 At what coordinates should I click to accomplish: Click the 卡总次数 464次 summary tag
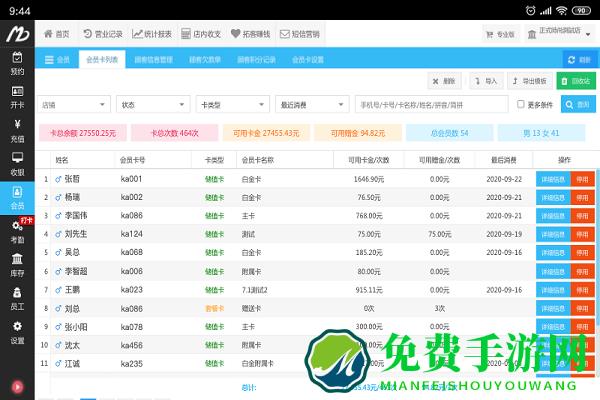174,133
